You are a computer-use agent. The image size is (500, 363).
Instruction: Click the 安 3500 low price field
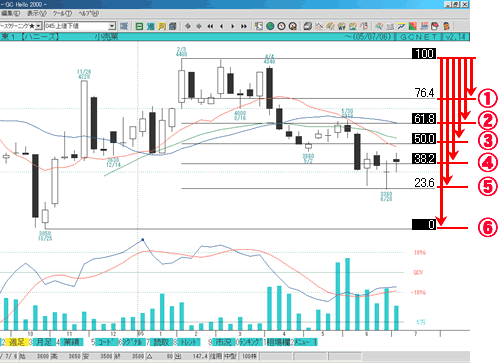[97, 356]
